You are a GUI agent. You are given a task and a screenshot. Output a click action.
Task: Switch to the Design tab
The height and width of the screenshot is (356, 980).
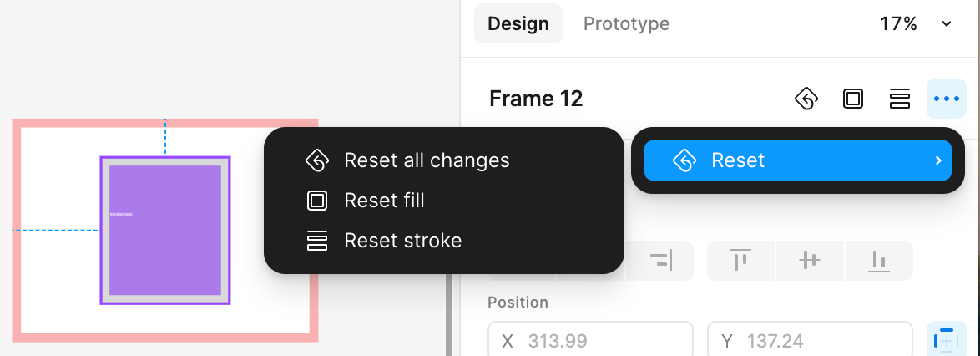[x=518, y=23]
